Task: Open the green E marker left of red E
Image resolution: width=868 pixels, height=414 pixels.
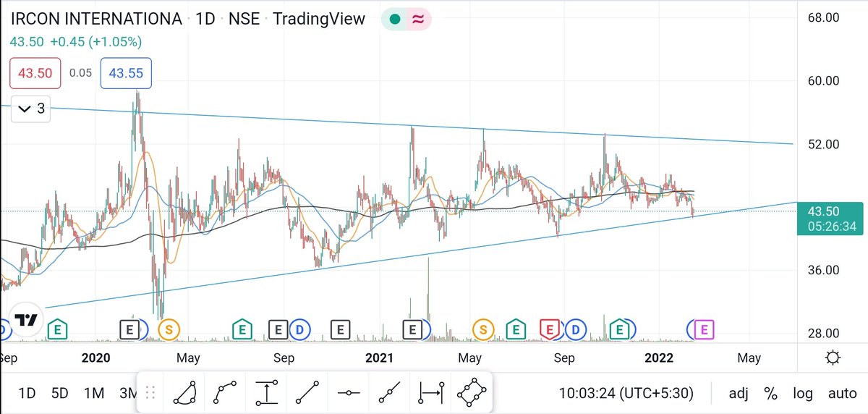Action: pyautogui.click(x=515, y=330)
